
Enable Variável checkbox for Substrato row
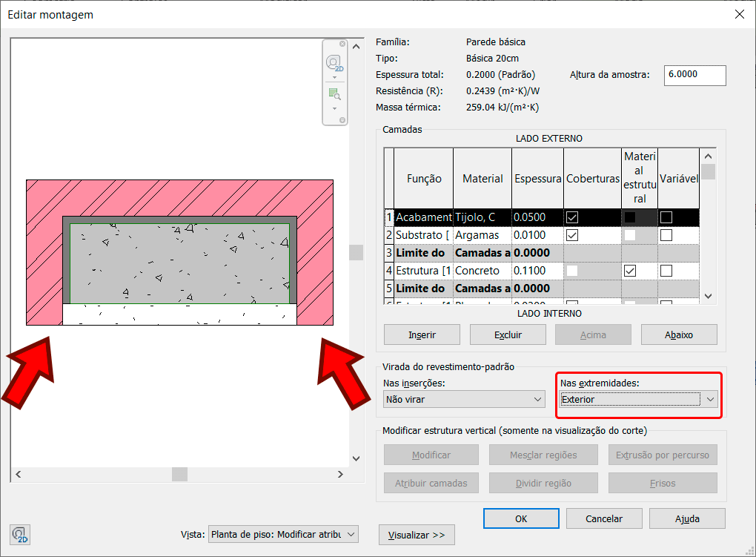666,235
